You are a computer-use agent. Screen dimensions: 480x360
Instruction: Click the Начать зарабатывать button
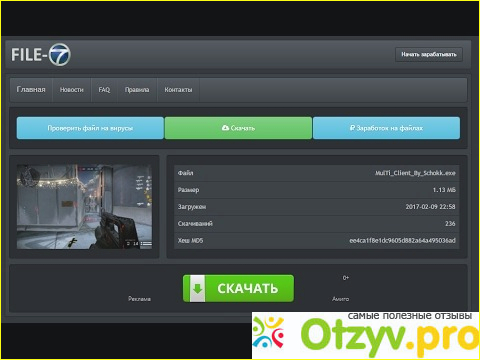pos(429,54)
